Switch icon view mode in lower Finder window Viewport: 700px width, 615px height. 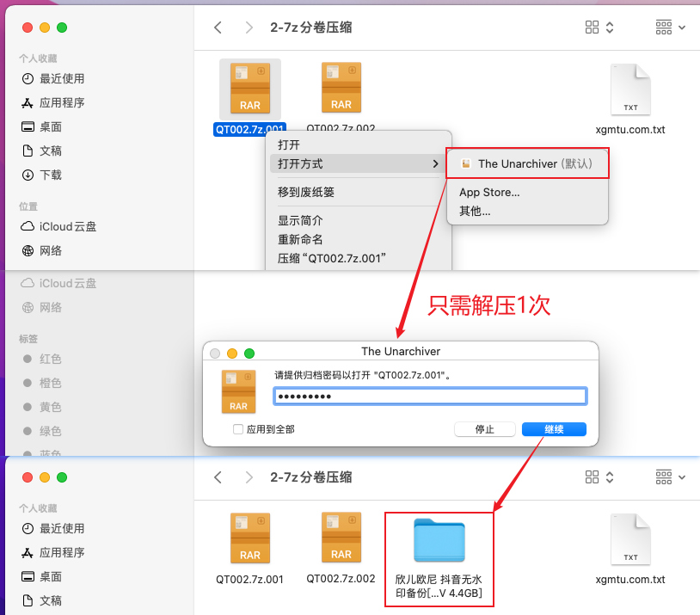[599, 477]
